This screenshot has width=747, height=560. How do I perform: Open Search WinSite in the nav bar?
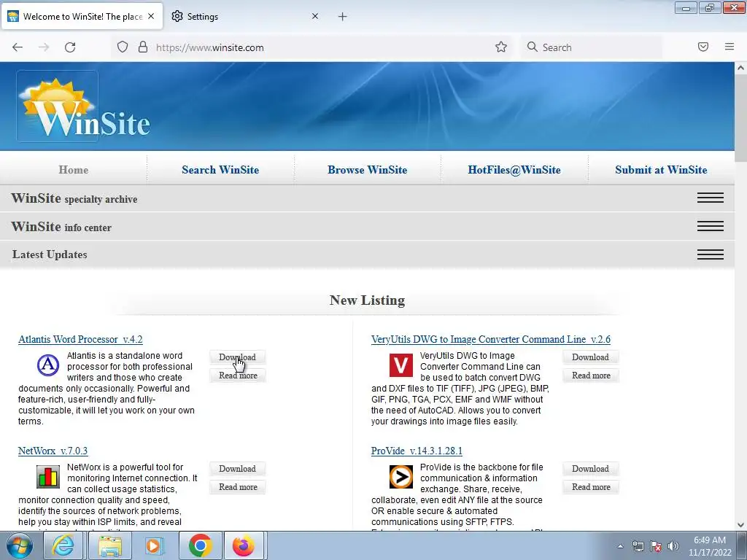tap(220, 169)
